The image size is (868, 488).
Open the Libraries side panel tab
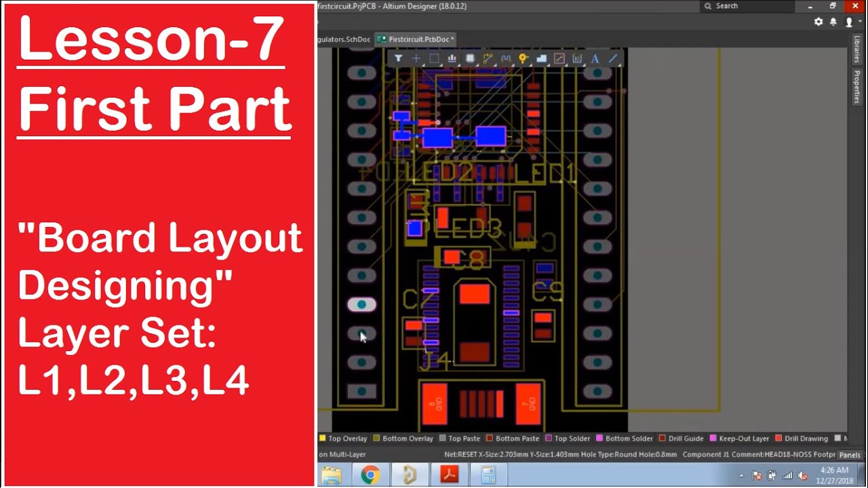tap(857, 50)
